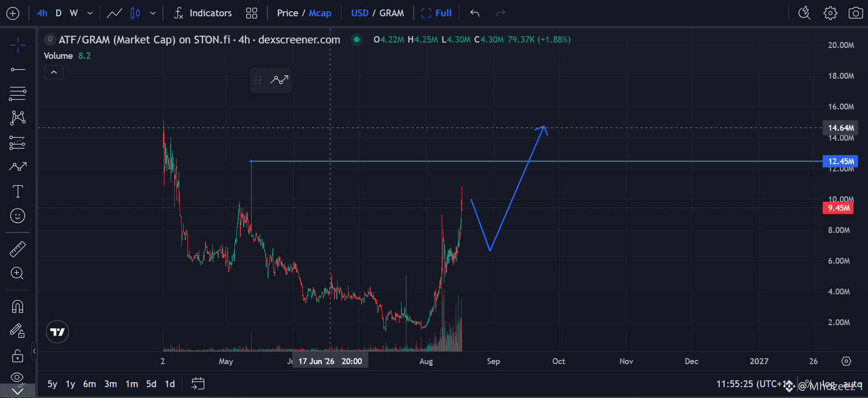This screenshot has height=398, width=868.
Task: Click the ATF/GRAM symbol title in legend
Action: coord(199,40)
